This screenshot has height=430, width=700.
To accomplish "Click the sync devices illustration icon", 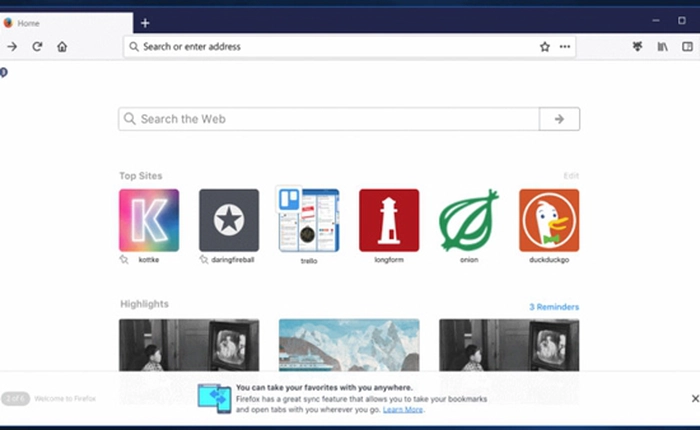I will 214,398.
